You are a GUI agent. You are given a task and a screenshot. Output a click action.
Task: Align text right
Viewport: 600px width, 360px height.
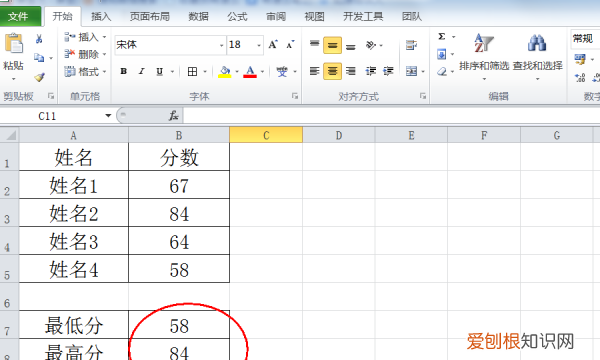tap(351, 71)
